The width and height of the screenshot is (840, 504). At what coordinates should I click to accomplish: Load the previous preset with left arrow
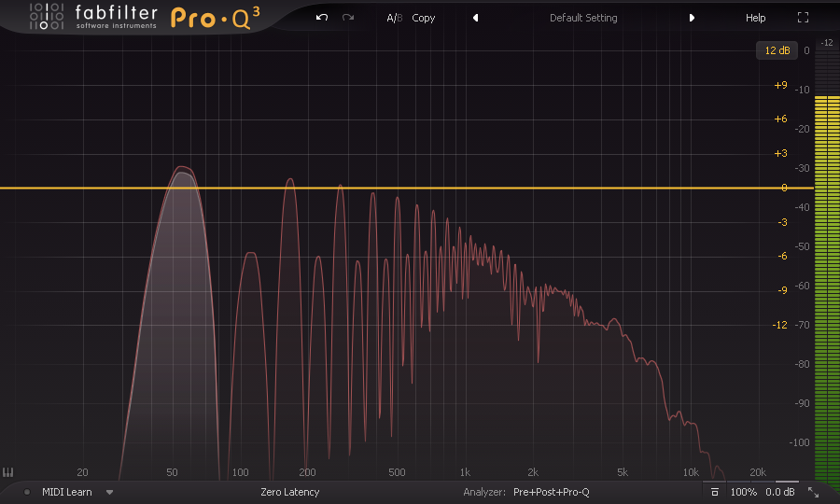pyautogui.click(x=475, y=18)
